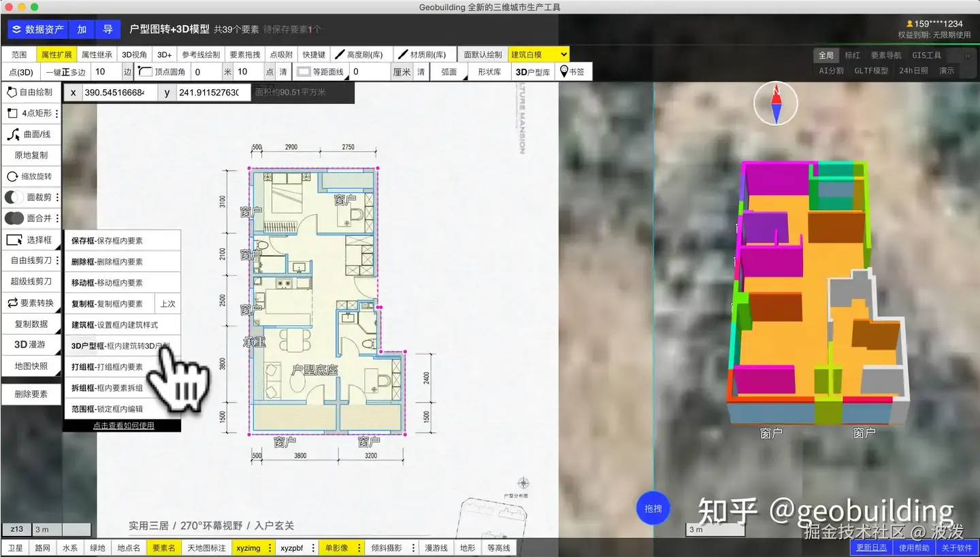This screenshot has height=557, width=980.
Task: Open options dots next to xyzimg
Action: pyautogui.click(x=269, y=547)
